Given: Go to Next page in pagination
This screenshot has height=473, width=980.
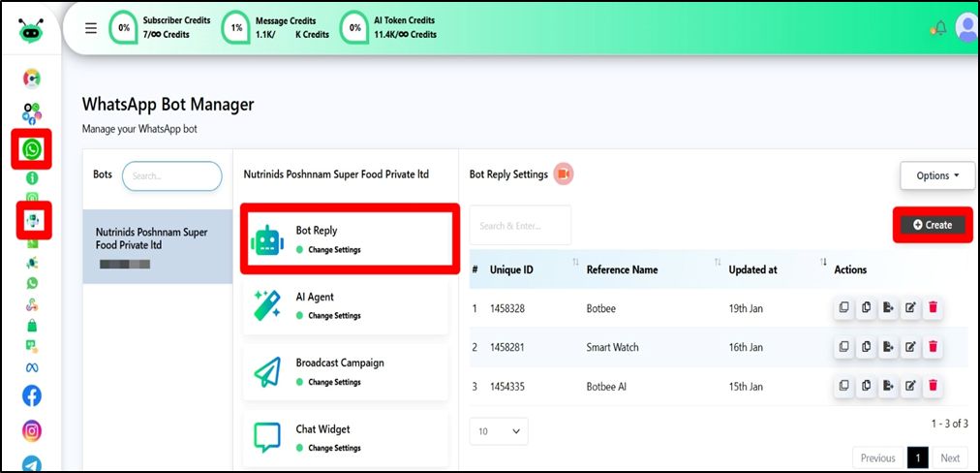Looking at the screenshot, I should point(949,458).
